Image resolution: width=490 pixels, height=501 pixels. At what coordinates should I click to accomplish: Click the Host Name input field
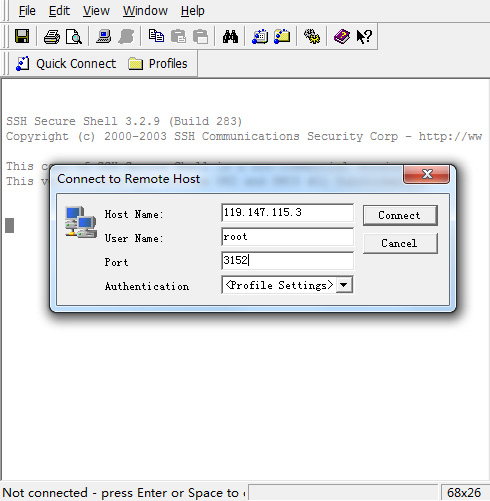287,213
